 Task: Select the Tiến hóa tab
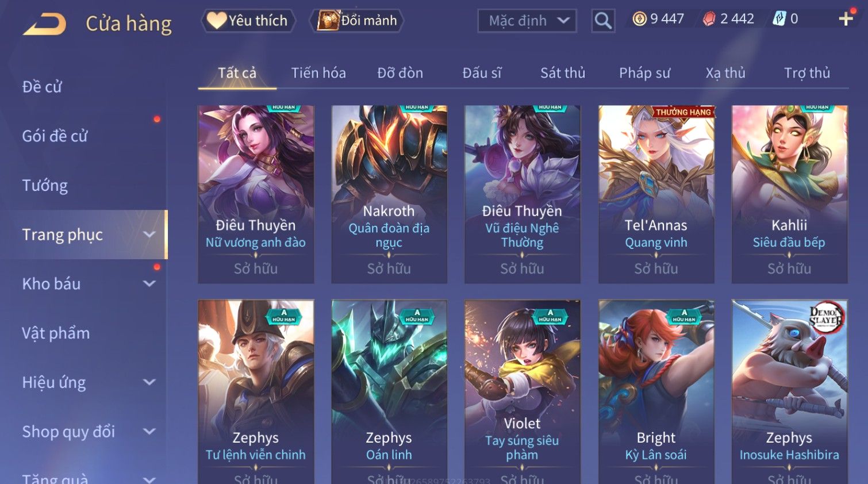click(318, 73)
